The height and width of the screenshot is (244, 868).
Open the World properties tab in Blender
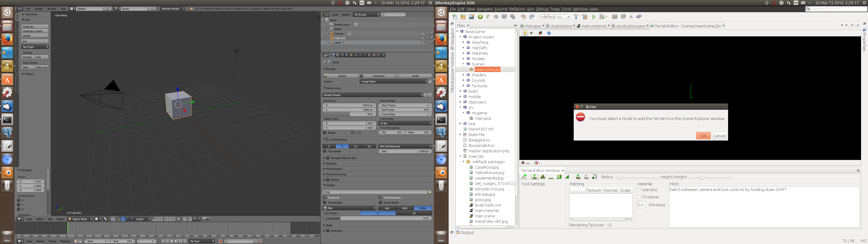[x=347, y=55]
